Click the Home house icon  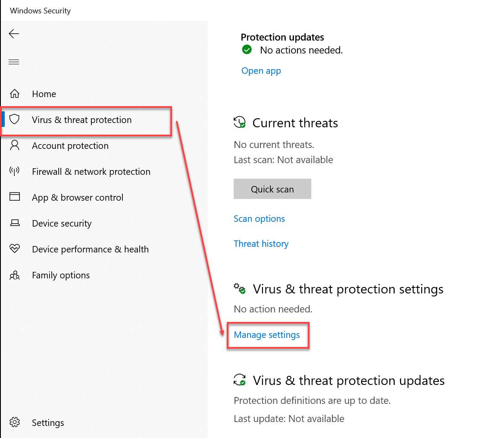point(15,94)
